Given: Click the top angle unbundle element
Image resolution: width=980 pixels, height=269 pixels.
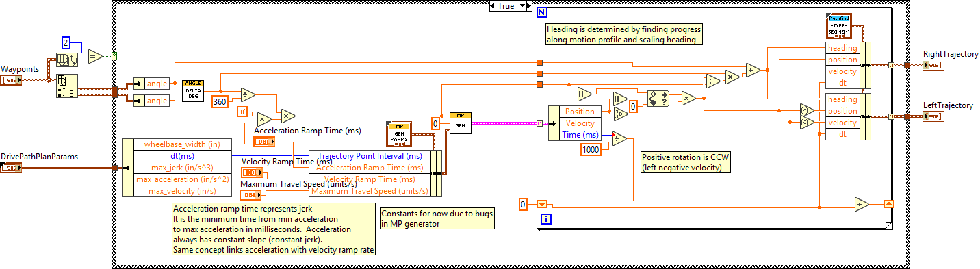Looking at the screenshot, I should [157, 84].
